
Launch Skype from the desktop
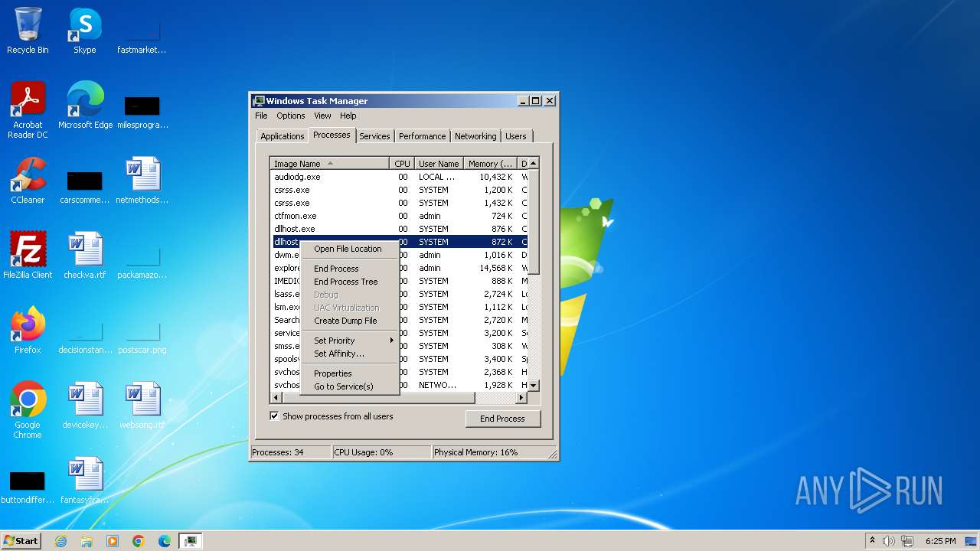85,31
